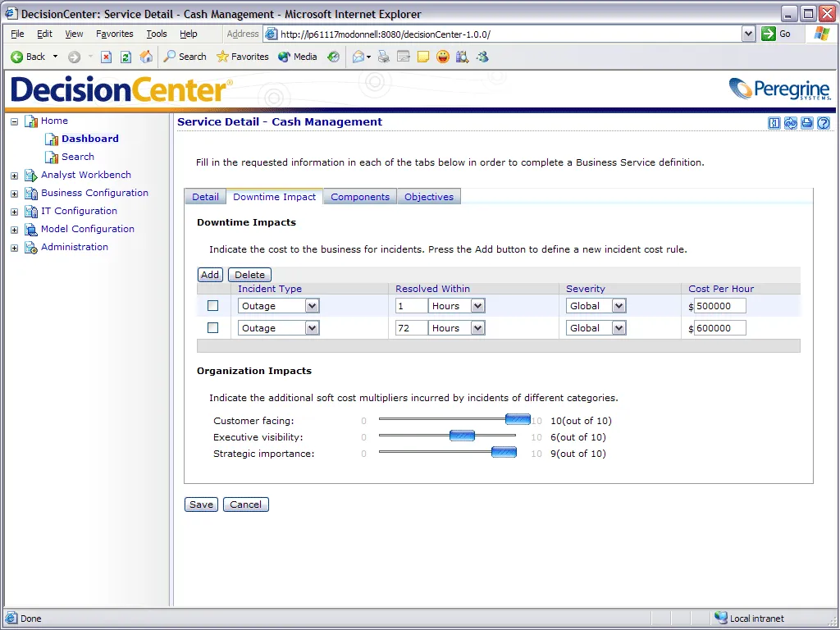Expand the Business Configuration tree node

pyautogui.click(x=15, y=194)
